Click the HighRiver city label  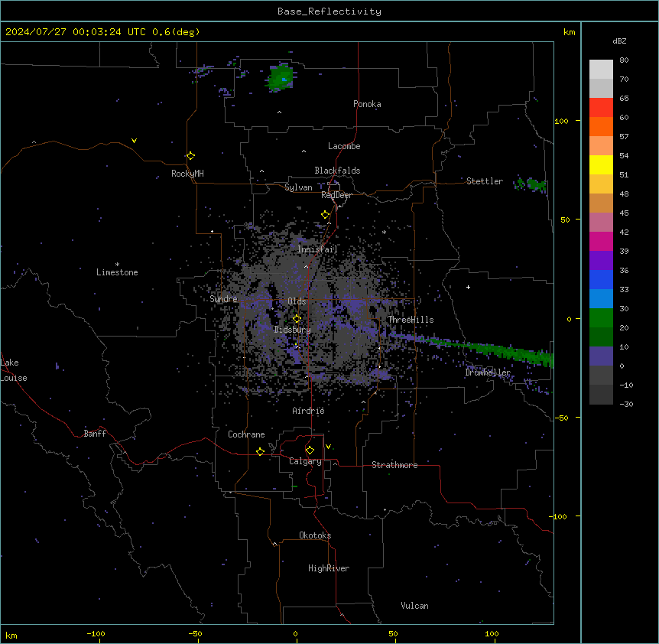pyautogui.click(x=329, y=568)
